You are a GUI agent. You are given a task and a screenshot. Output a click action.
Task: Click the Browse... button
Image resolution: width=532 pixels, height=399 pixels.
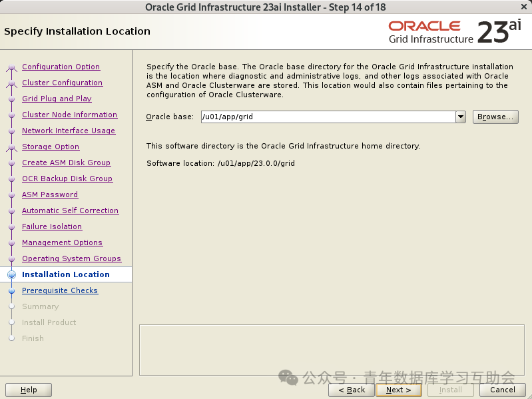(495, 117)
